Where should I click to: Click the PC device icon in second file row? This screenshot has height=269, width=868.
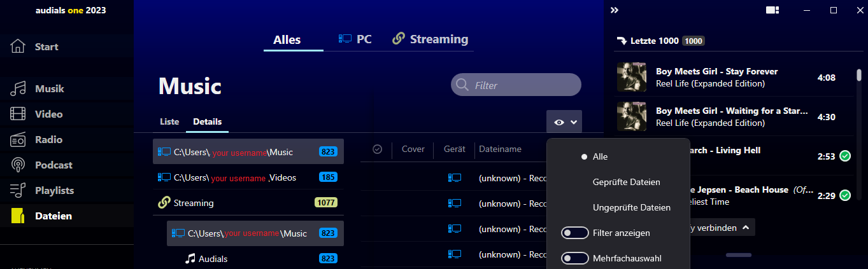(x=454, y=203)
